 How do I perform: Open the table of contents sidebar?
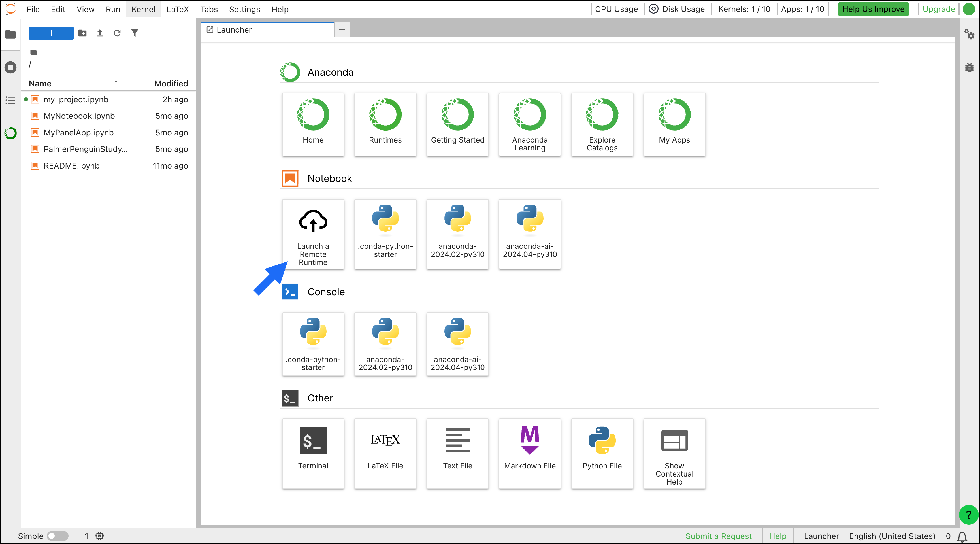10,101
